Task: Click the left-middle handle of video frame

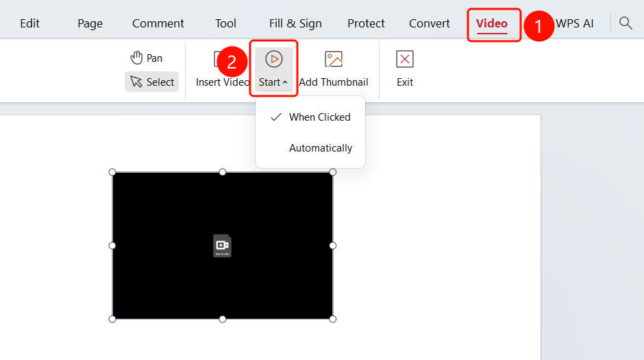Action: click(x=112, y=245)
